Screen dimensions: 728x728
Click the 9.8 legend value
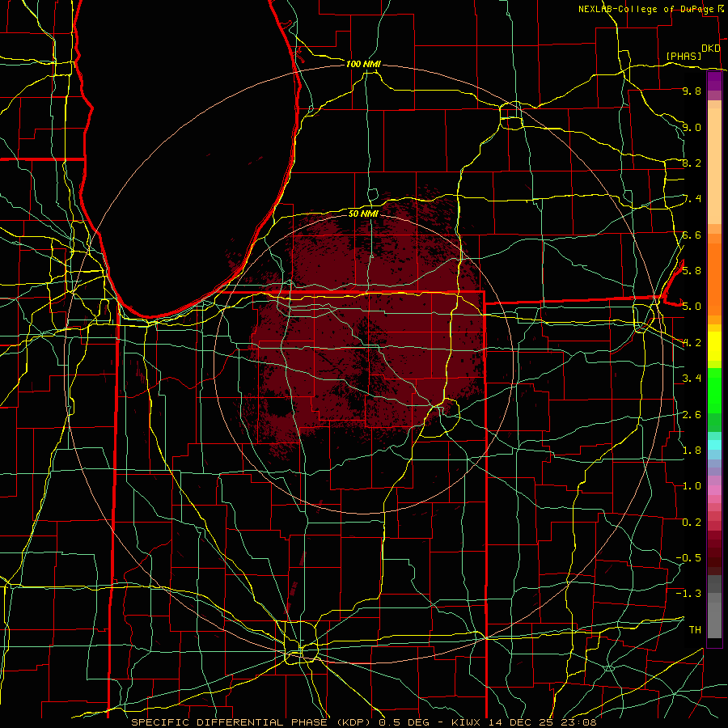[x=692, y=91]
